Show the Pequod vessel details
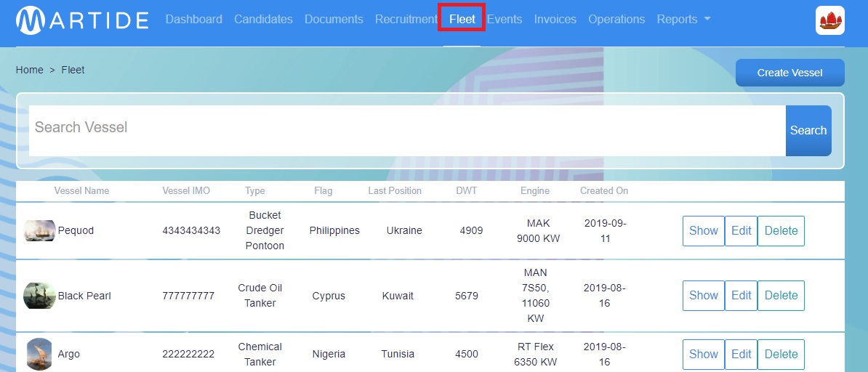Viewport: 868px width, 372px height. pos(704,231)
